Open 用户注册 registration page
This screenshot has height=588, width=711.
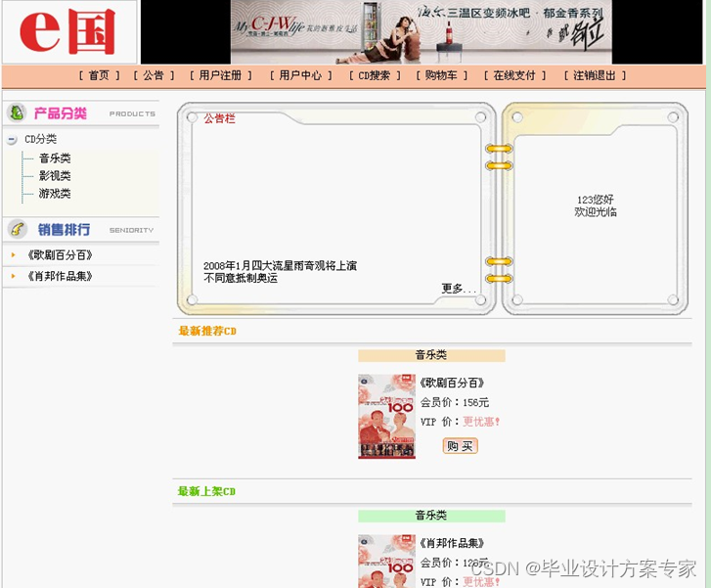click(220, 75)
